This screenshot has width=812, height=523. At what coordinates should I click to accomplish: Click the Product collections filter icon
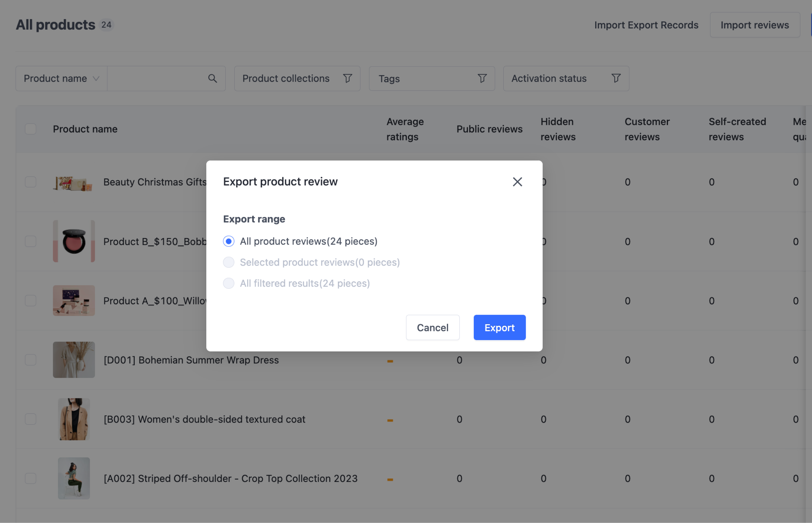click(x=347, y=78)
